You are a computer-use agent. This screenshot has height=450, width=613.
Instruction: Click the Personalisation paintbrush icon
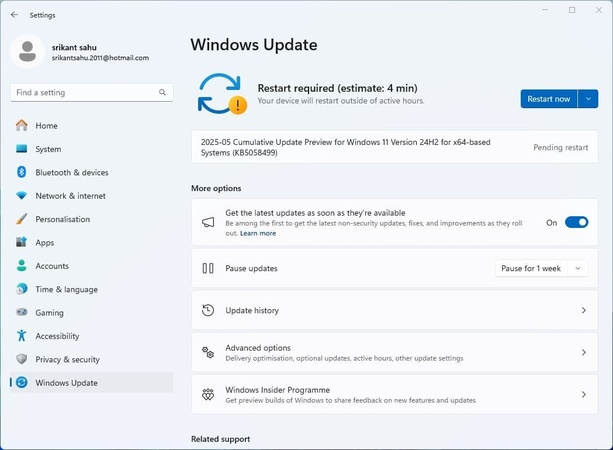point(22,219)
